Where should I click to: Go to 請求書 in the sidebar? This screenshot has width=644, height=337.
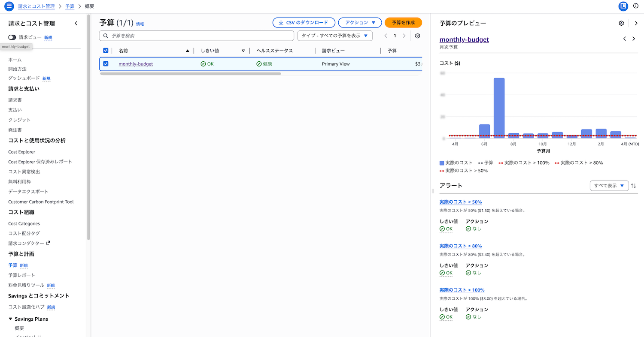point(15,100)
